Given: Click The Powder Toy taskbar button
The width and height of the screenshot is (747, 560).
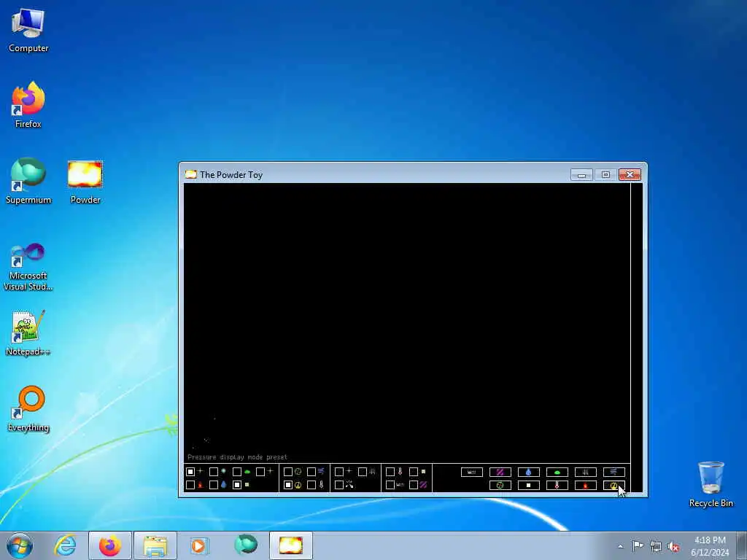Looking at the screenshot, I should coord(290,545).
